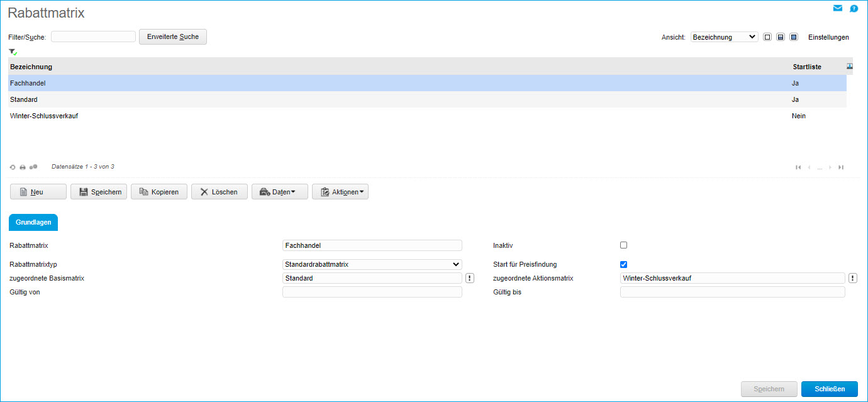Click the filter funnel icon above the table
The height and width of the screenshot is (402, 868).
click(x=13, y=52)
